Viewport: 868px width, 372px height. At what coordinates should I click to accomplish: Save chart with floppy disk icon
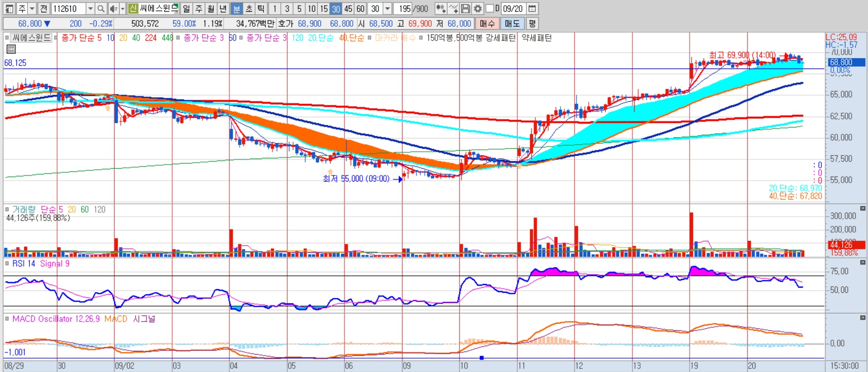point(465,9)
